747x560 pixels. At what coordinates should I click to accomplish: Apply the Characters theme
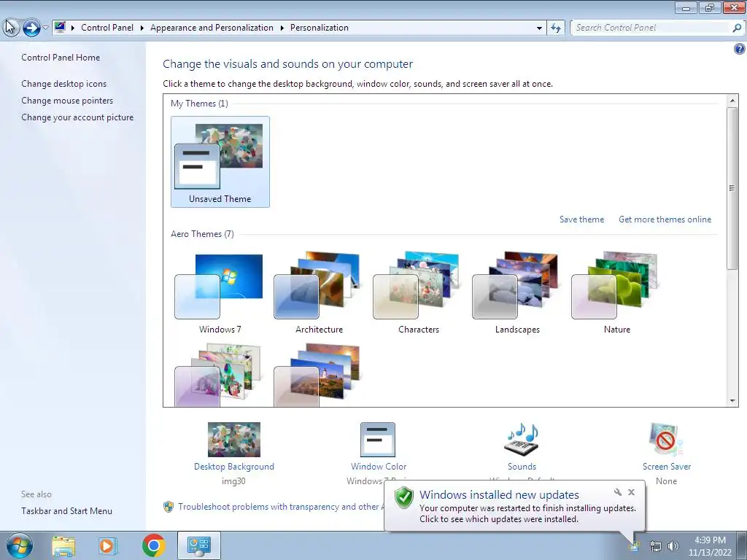pyautogui.click(x=418, y=293)
